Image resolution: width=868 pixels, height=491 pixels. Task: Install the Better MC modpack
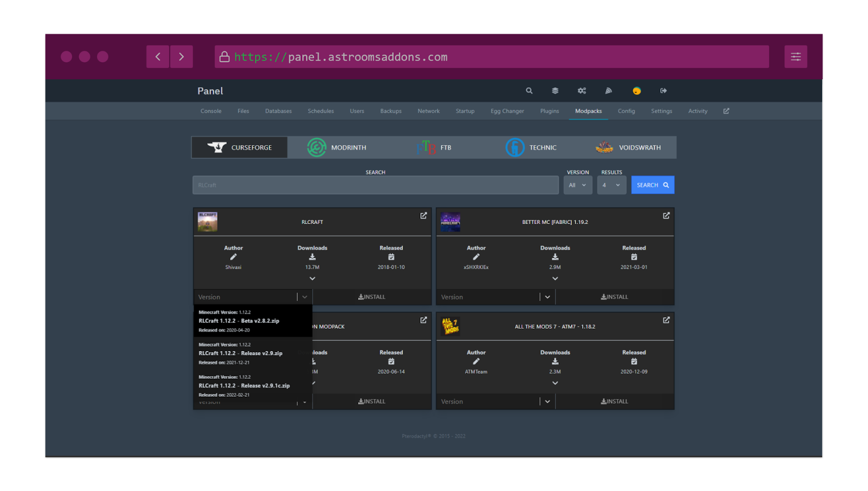coord(615,297)
